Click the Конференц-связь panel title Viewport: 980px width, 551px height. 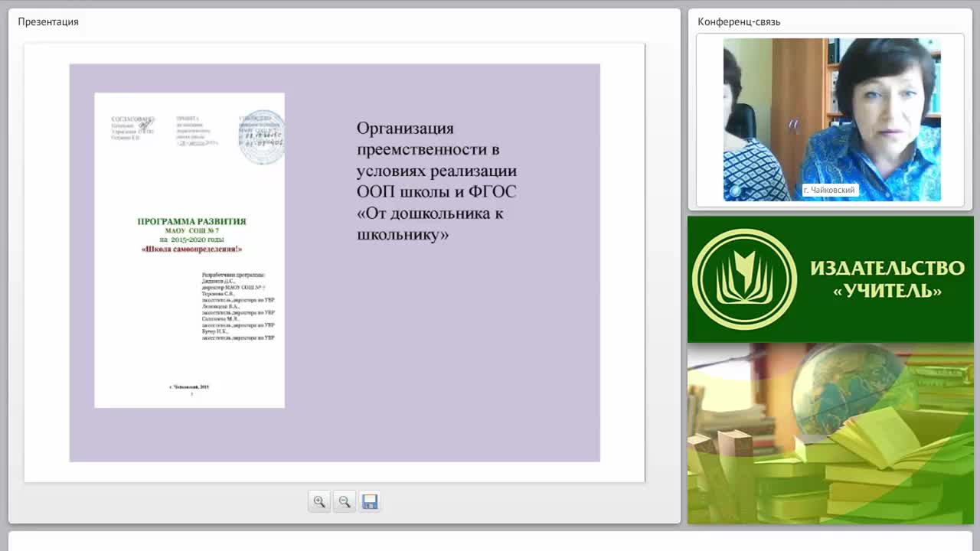tap(739, 21)
